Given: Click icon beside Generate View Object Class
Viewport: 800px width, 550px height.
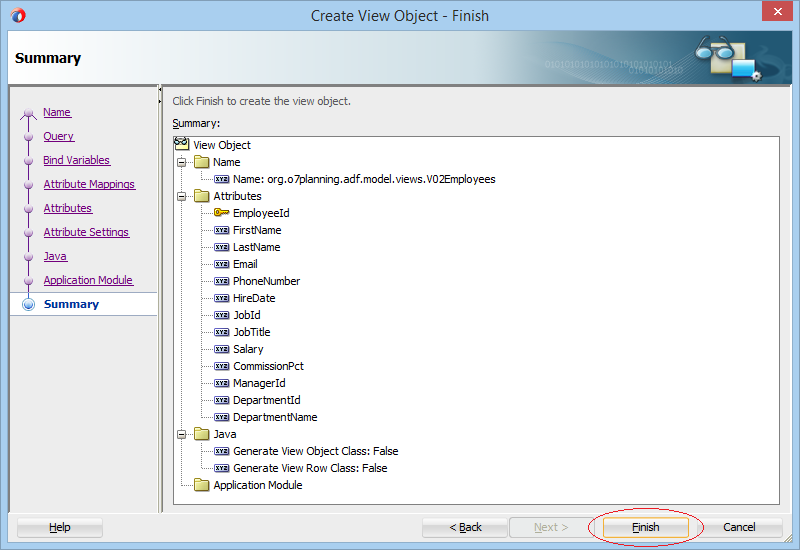Looking at the screenshot, I should [221, 451].
